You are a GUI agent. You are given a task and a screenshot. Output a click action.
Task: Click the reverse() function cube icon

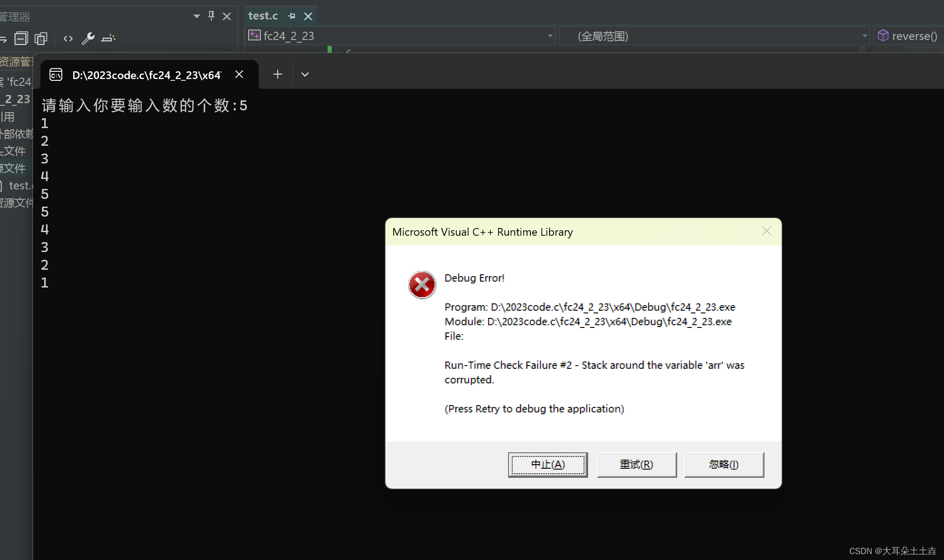pyautogui.click(x=883, y=35)
